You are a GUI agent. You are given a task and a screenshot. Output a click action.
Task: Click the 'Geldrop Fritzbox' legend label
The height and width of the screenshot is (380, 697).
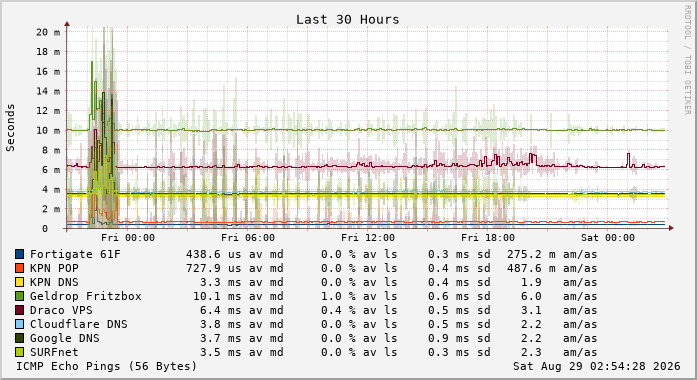[86, 296]
